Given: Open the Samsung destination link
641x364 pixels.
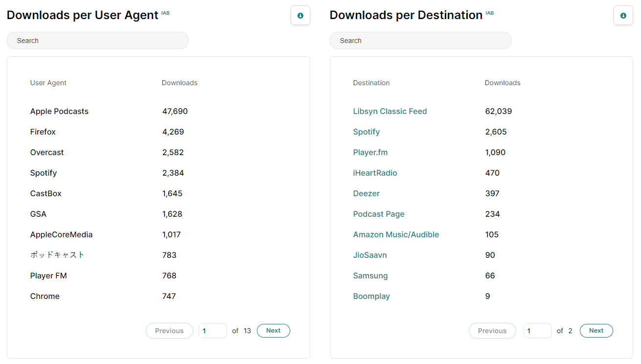Looking at the screenshot, I should [x=370, y=276].
